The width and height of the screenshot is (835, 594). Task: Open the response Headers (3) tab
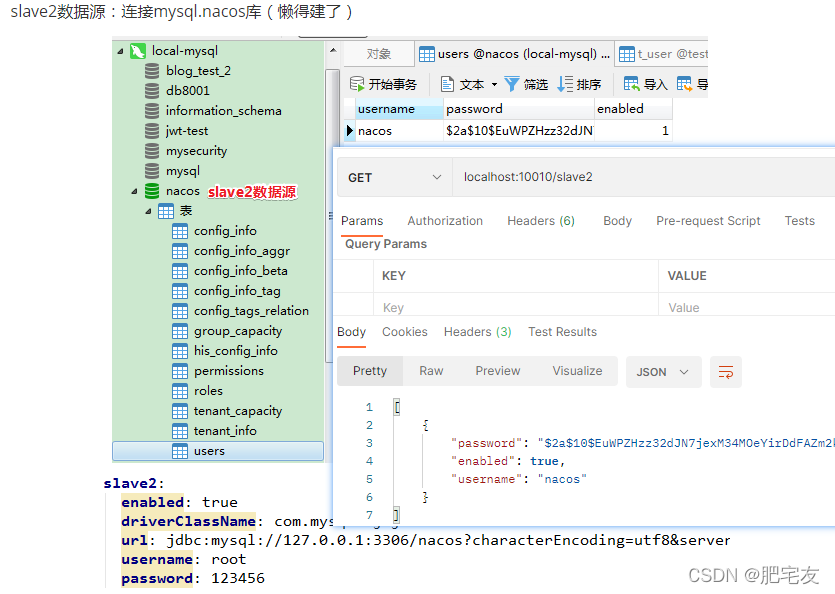478,332
